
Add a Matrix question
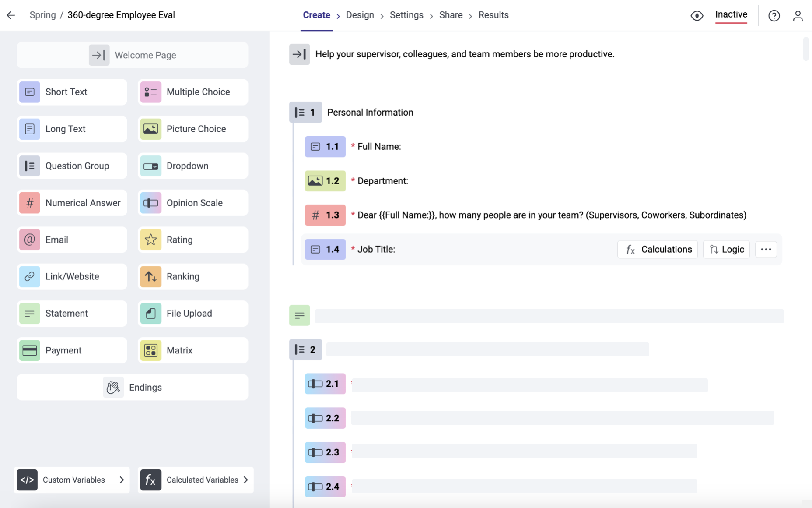pos(192,350)
